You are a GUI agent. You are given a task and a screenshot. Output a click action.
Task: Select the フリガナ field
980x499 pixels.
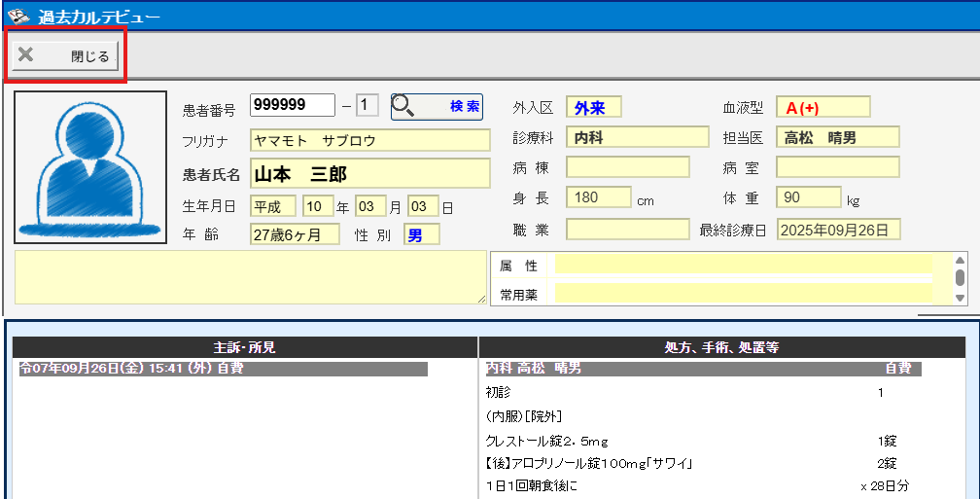[x=369, y=140]
